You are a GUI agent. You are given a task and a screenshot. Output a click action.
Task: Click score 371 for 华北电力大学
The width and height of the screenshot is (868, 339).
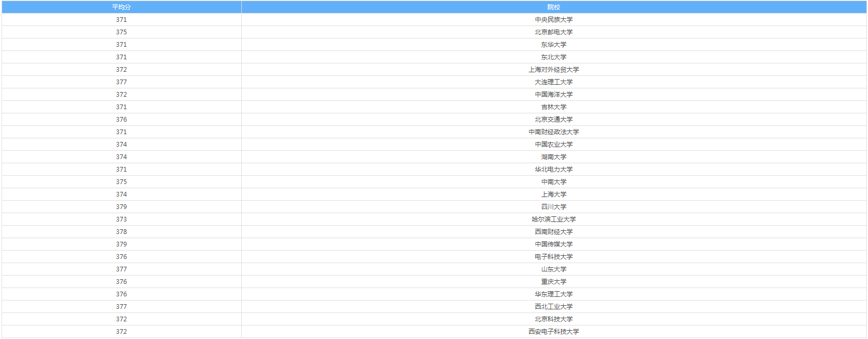pos(122,169)
